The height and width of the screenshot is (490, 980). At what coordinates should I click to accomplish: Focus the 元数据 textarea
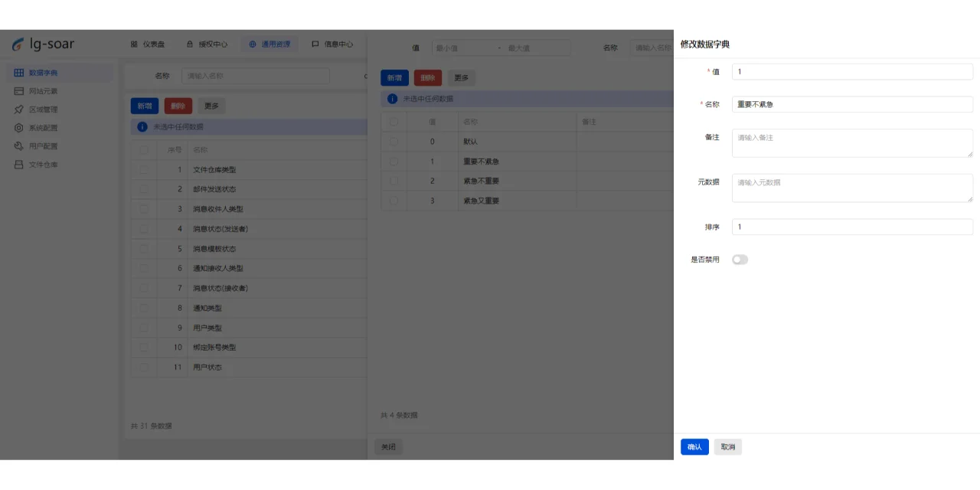(852, 188)
